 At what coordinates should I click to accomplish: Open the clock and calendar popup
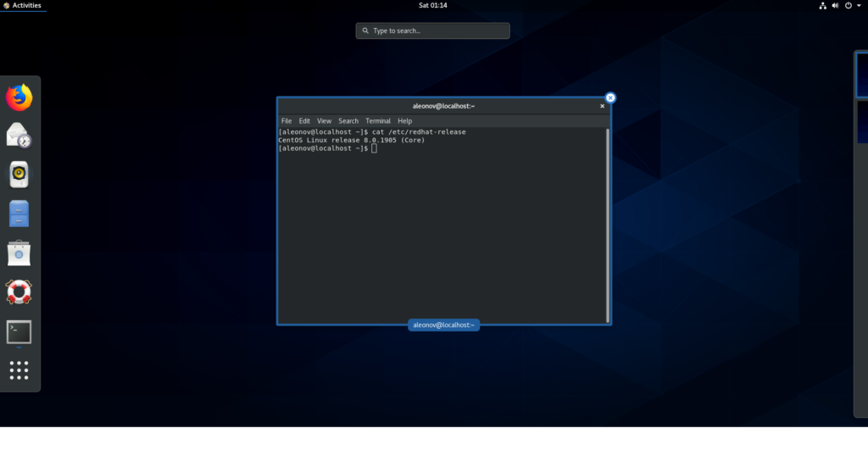433,5
